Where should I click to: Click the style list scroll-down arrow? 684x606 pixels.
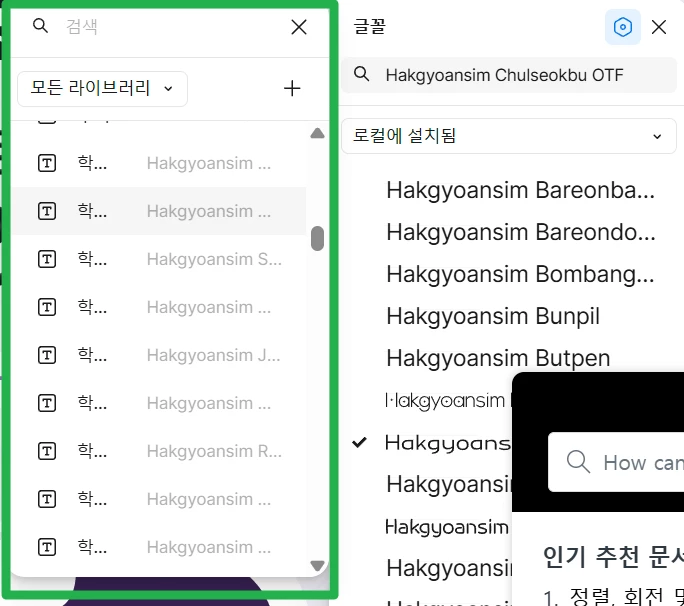click(317, 566)
